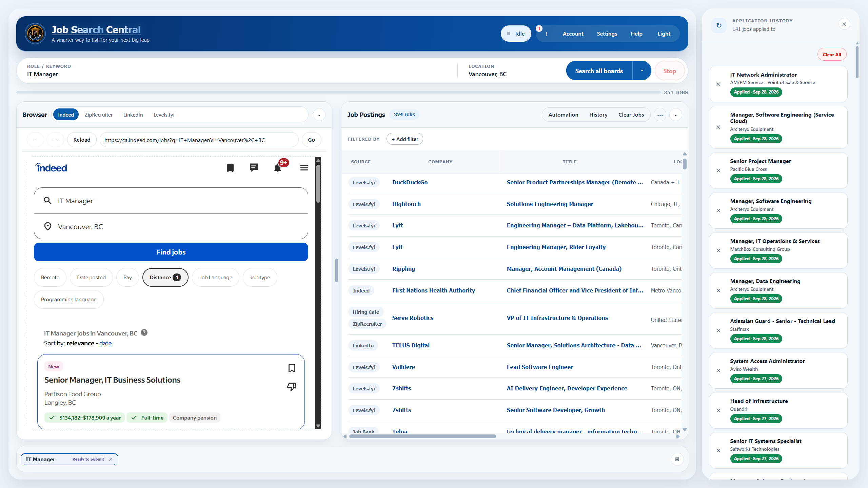Open the alert exclamation notification in header
This screenshot has width=868, height=488.
546,34
